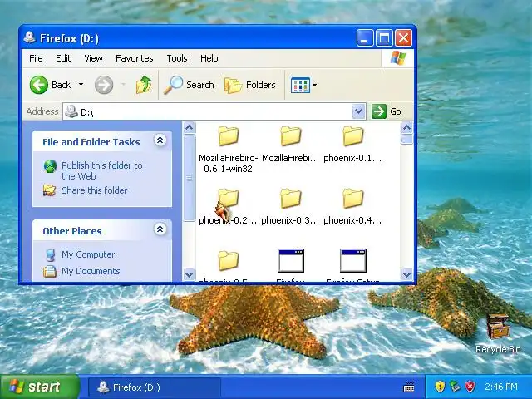Select the Firefox application window icon
Image resolution: width=532 pixels, height=399 pixels.
pos(291,260)
